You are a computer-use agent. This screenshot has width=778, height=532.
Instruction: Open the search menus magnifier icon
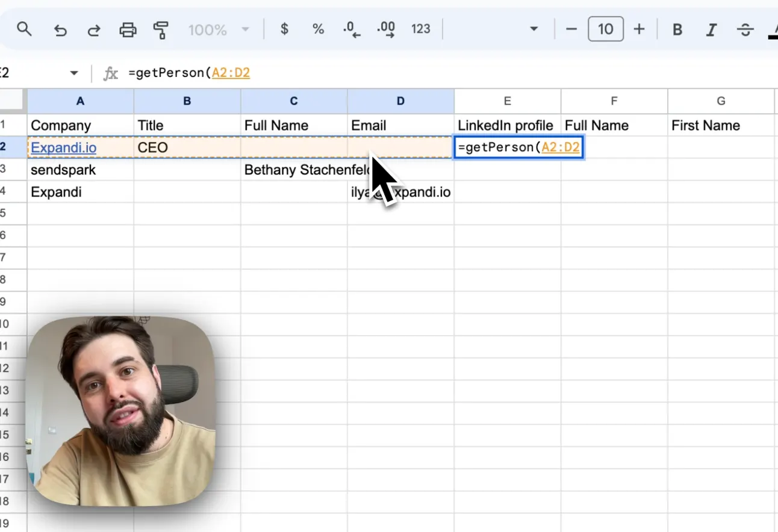(x=24, y=29)
